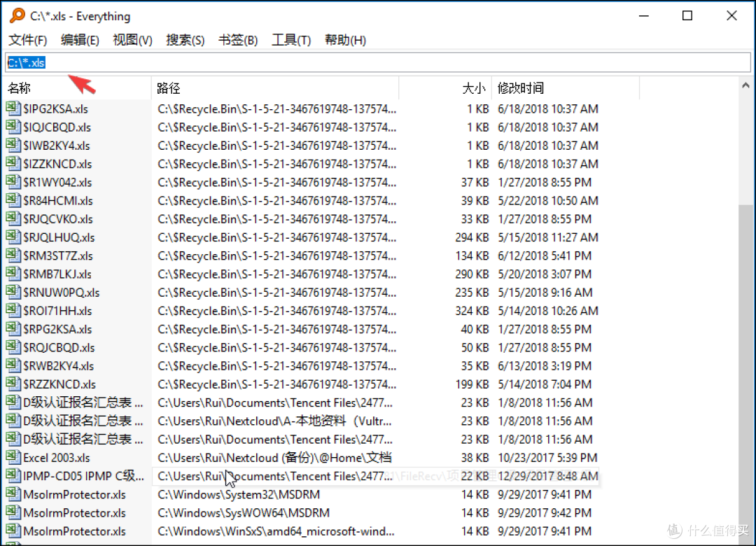Click the Excel icon of $R84HCMI.xls
Image resolution: width=756 pixels, height=546 pixels.
click(x=13, y=200)
